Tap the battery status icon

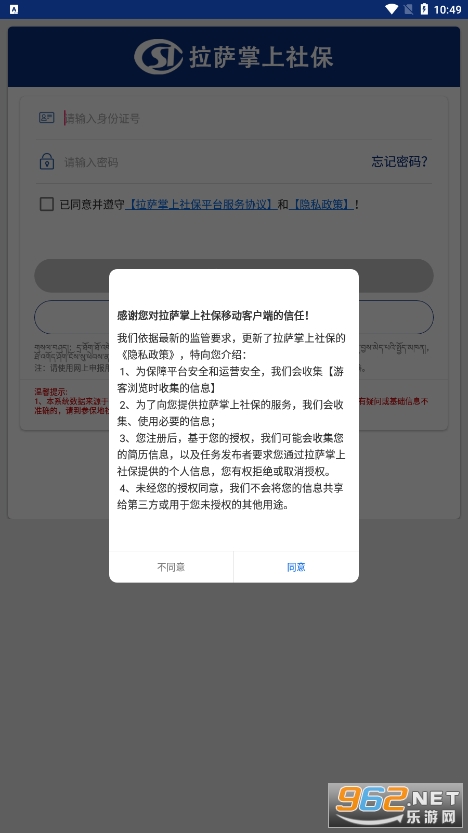pos(424,9)
